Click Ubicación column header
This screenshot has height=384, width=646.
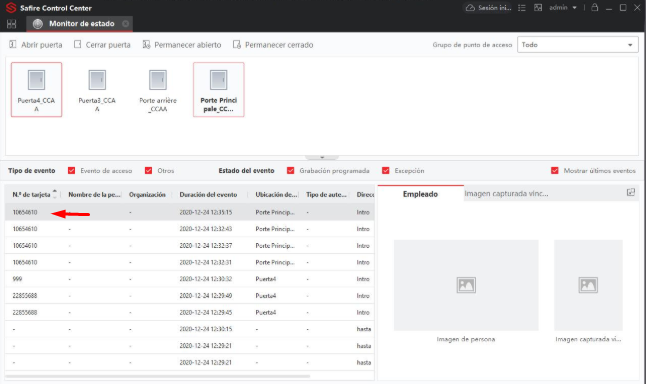[276, 194]
